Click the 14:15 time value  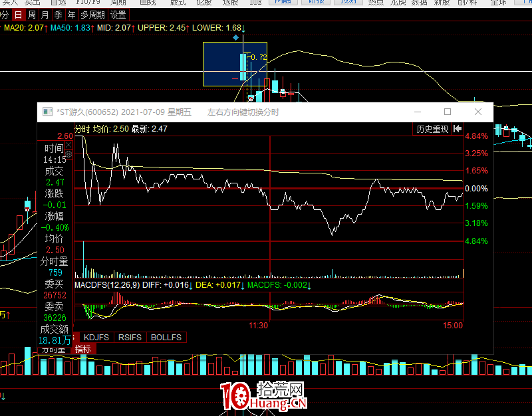(55, 159)
